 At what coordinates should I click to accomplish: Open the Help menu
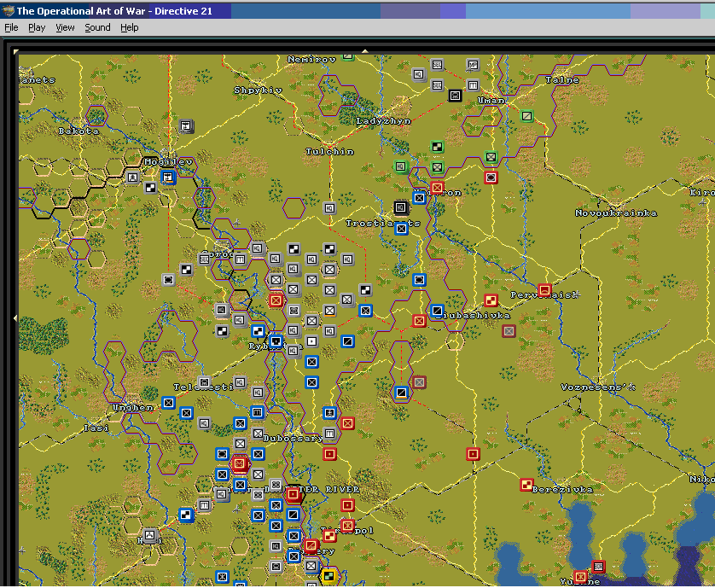130,28
